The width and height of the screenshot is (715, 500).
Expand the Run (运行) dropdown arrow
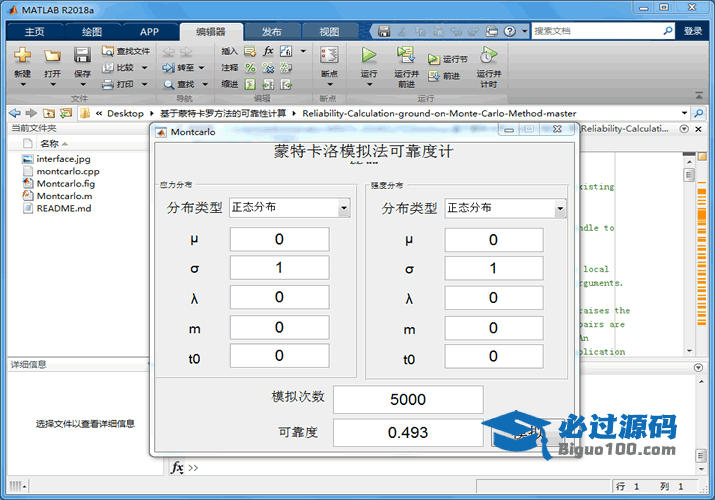(369, 84)
